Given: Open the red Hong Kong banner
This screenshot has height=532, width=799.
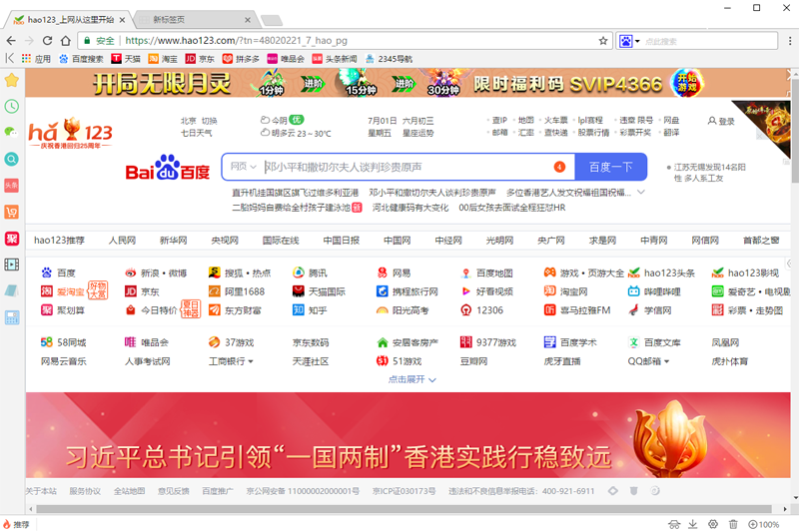Looking at the screenshot, I should pos(407,435).
